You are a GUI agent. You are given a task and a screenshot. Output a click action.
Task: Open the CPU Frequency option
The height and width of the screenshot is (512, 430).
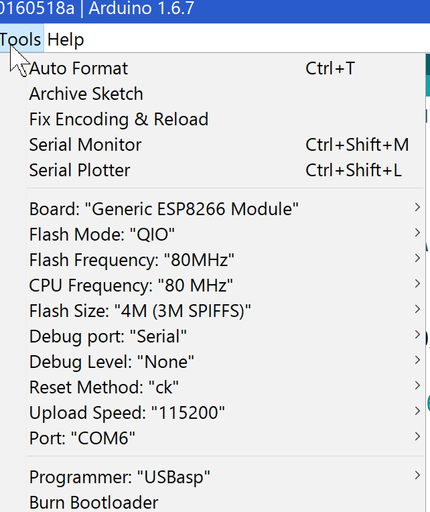[225, 285]
